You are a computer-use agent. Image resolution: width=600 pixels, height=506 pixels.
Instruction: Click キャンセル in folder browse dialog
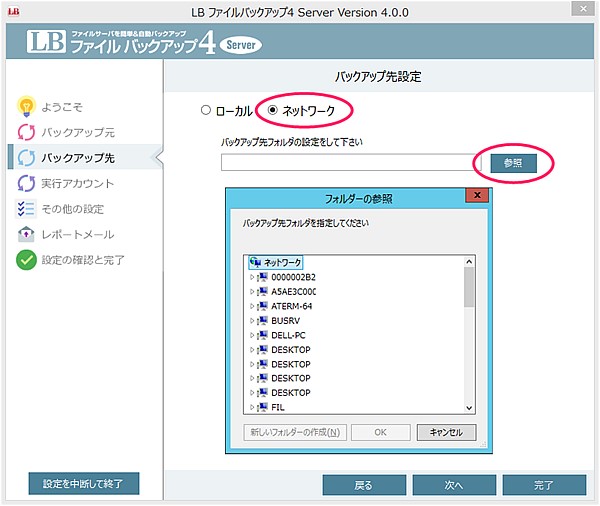pos(446,432)
